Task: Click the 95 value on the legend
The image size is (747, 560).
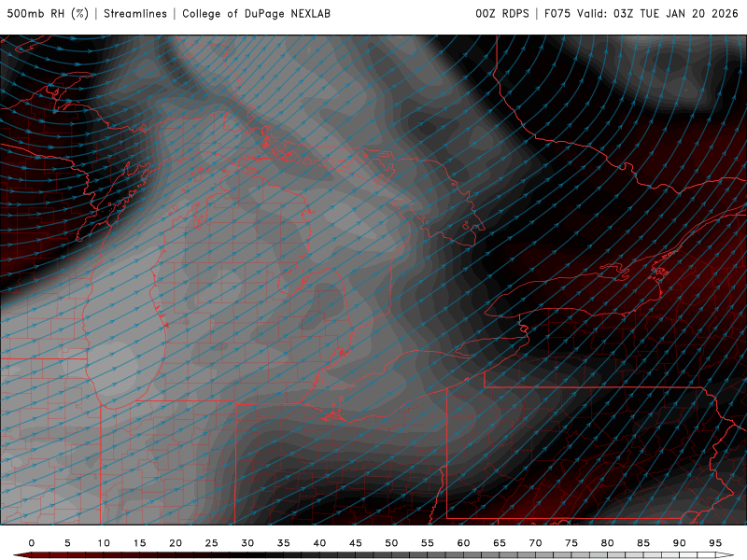Action: coord(715,543)
